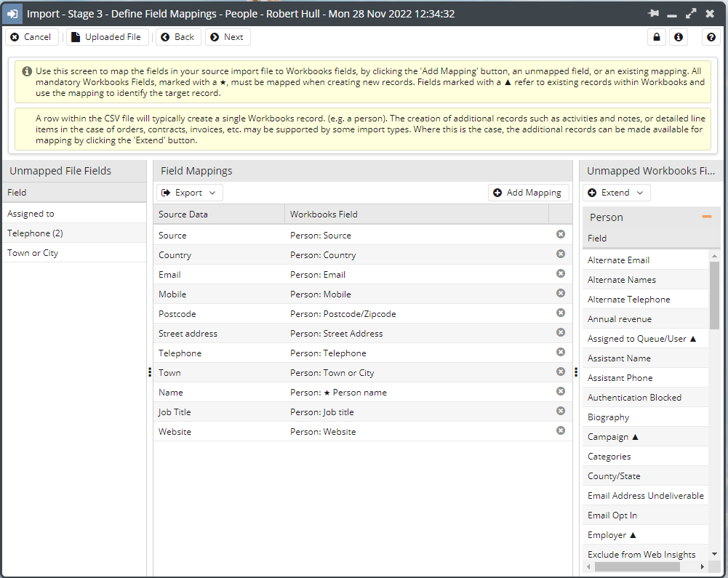The image size is (728, 578).
Task: Choose Alternate Email Workbooks field
Action: pos(645,260)
